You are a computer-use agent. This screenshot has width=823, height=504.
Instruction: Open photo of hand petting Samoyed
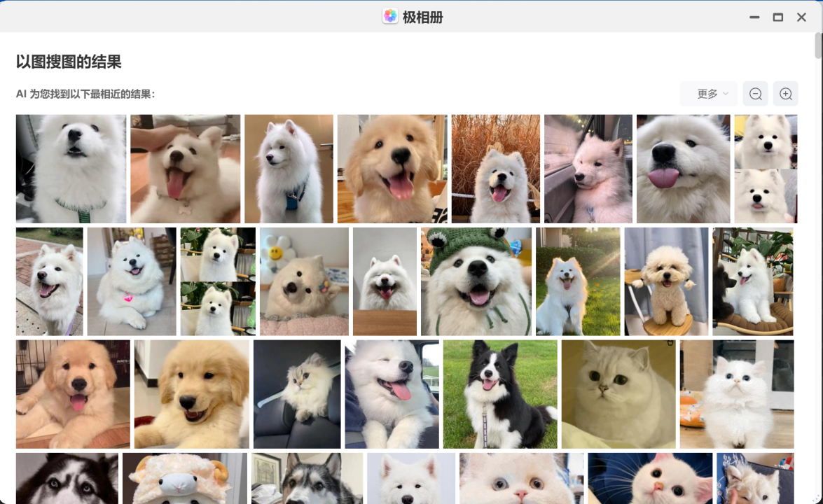186,169
